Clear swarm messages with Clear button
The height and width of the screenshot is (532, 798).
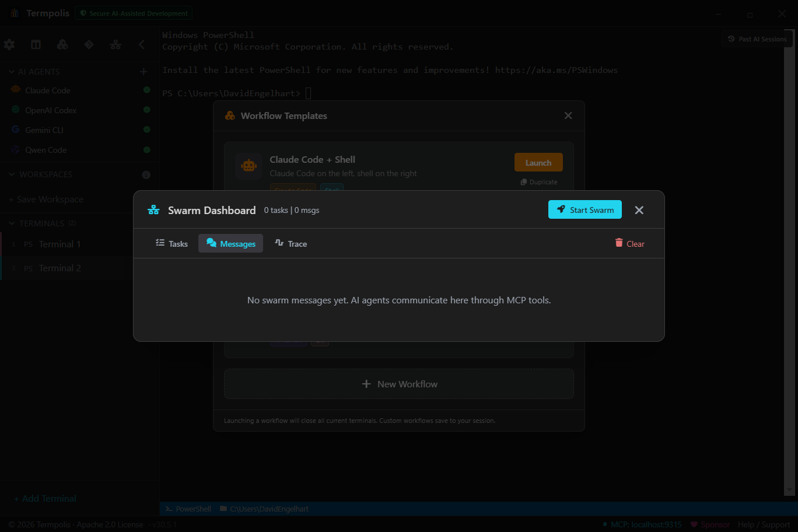click(629, 244)
